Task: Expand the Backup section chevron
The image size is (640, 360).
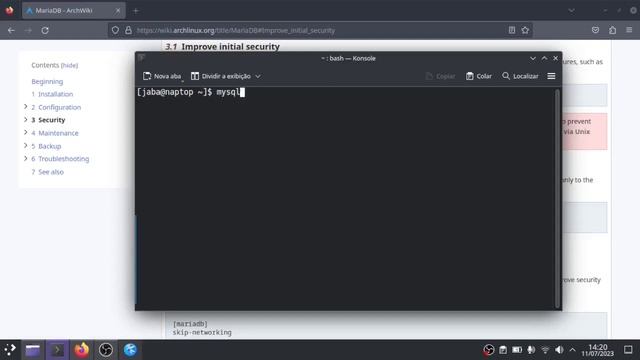Action: pos(26,146)
